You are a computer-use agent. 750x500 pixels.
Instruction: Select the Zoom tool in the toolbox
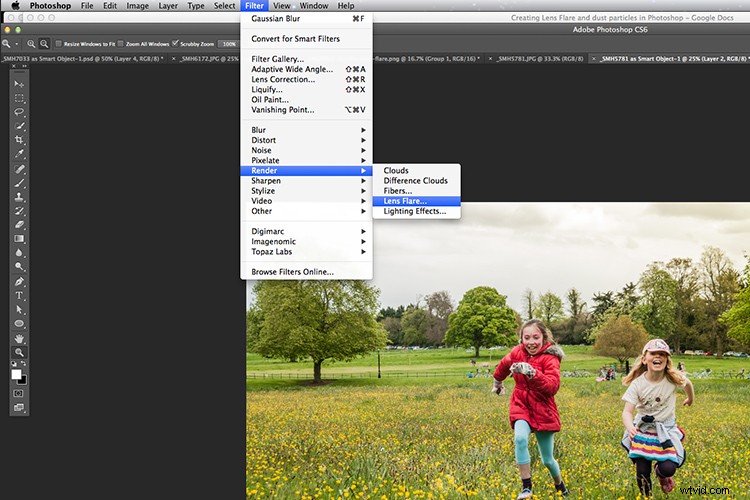click(x=19, y=352)
